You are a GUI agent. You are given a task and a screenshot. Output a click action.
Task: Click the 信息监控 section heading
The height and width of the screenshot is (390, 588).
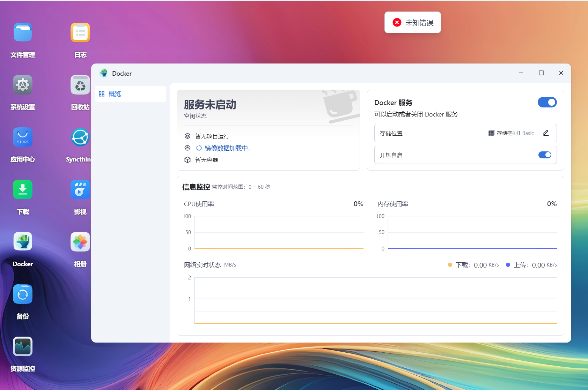coord(196,187)
